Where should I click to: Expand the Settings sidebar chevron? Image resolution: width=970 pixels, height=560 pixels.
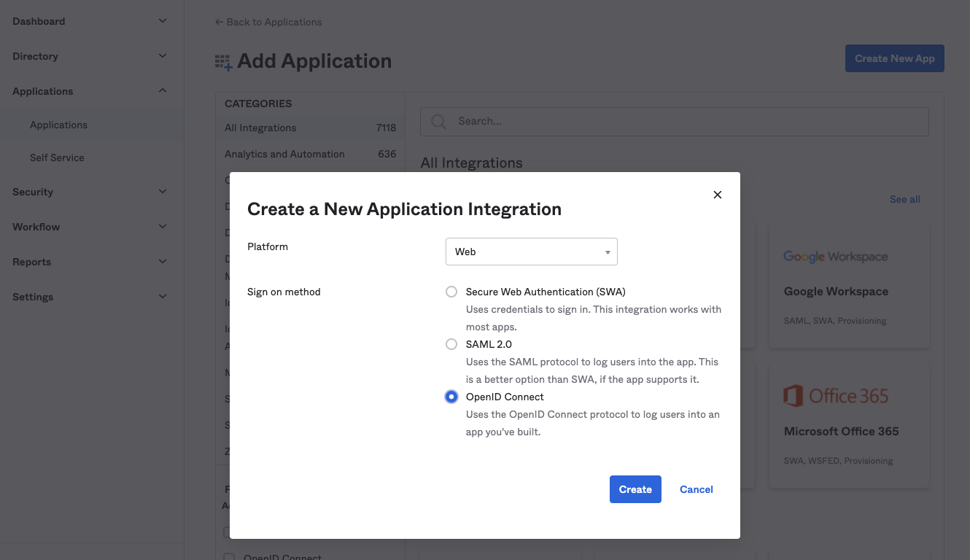pos(163,297)
